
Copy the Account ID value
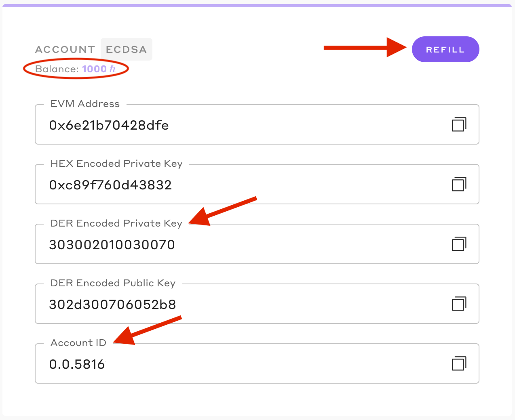click(459, 363)
